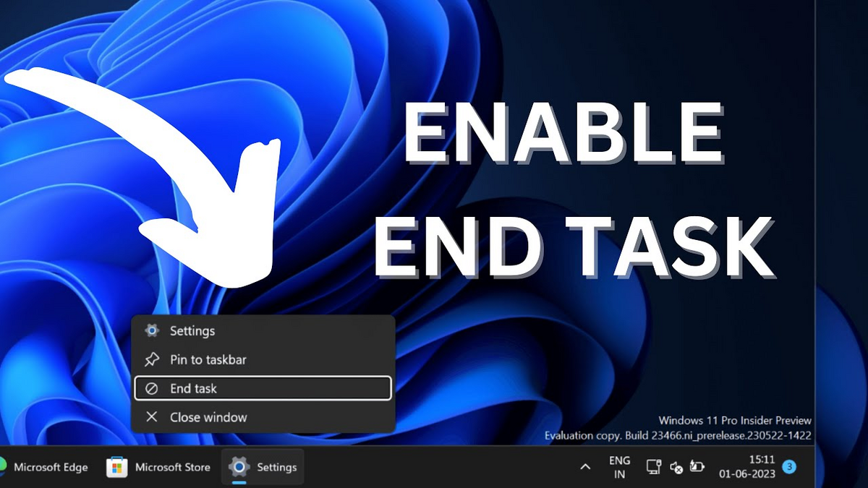
Task: Click the active Settings app indicator bar
Action: [x=240, y=482]
